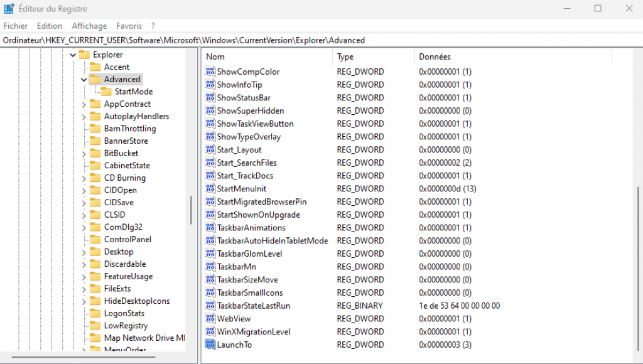Select the BamThrottling key
The width and height of the screenshot is (643, 364).
coord(129,128)
